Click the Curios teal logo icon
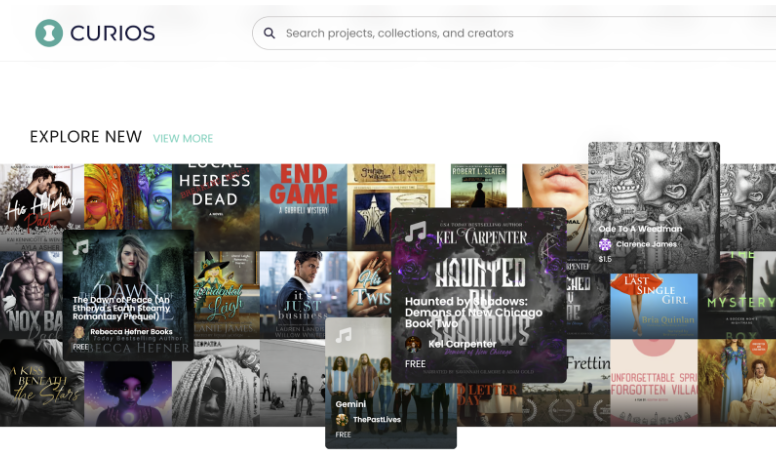780x470 pixels. coord(49,33)
